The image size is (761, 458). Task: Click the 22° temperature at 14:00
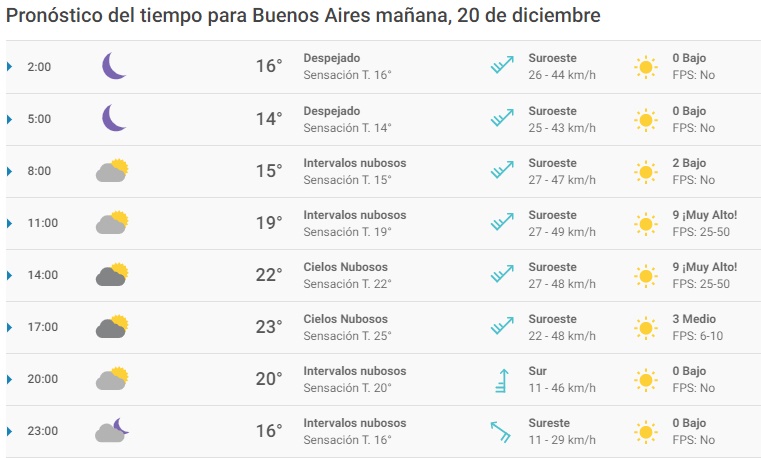coord(268,275)
